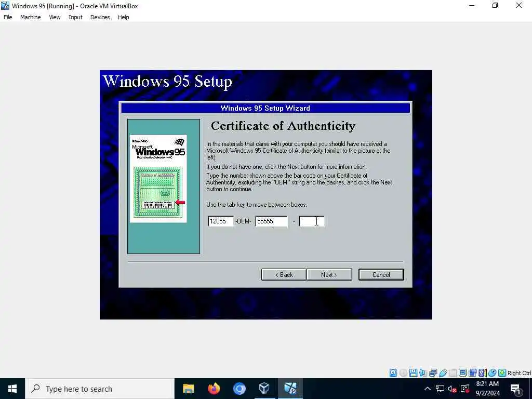Click the USB devices status icon
Screen dimensions: 532x399
443,373
